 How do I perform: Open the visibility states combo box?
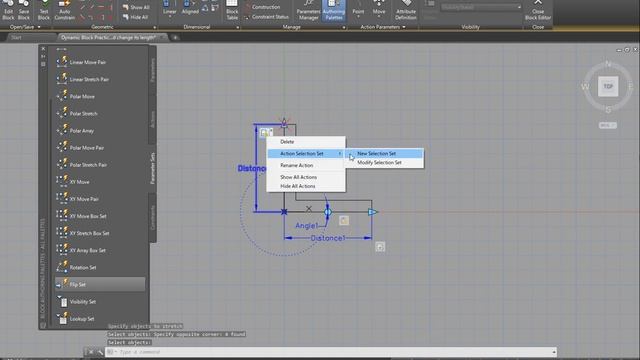pyautogui.click(x=481, y=7)
